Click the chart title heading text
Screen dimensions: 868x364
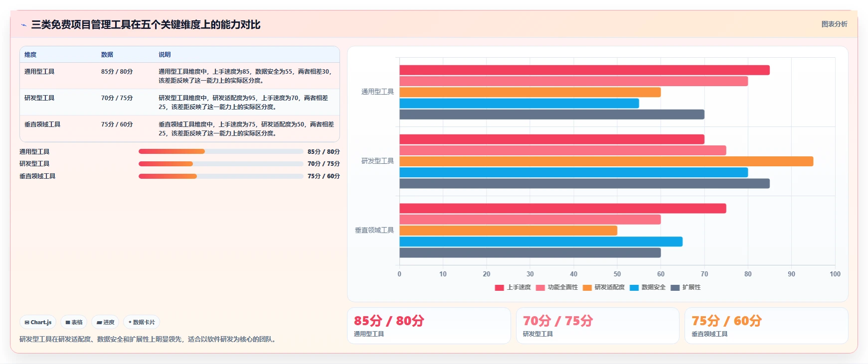[x=146, y=24]
